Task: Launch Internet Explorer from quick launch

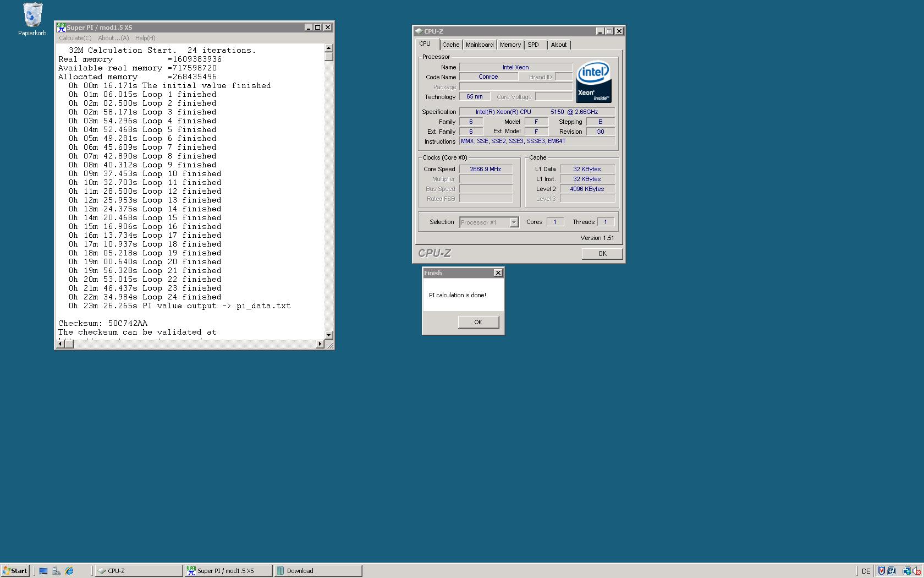Action: [69, 571]
